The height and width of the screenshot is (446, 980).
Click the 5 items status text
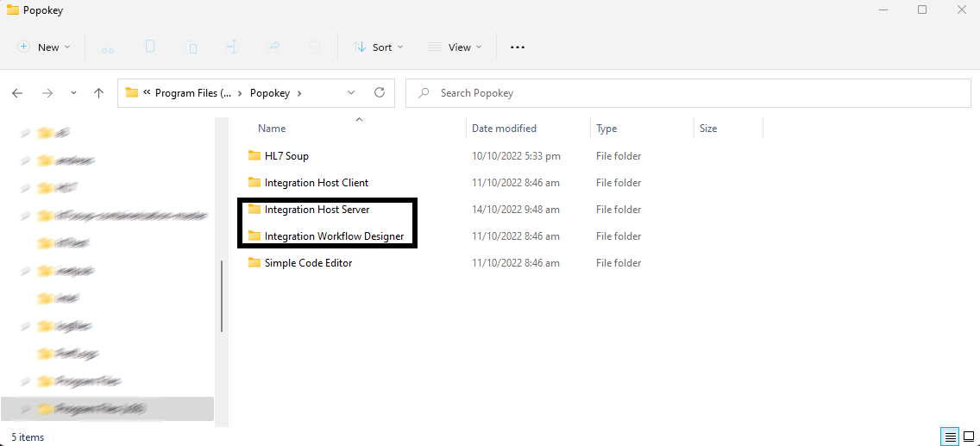click(x=28, y=437)
